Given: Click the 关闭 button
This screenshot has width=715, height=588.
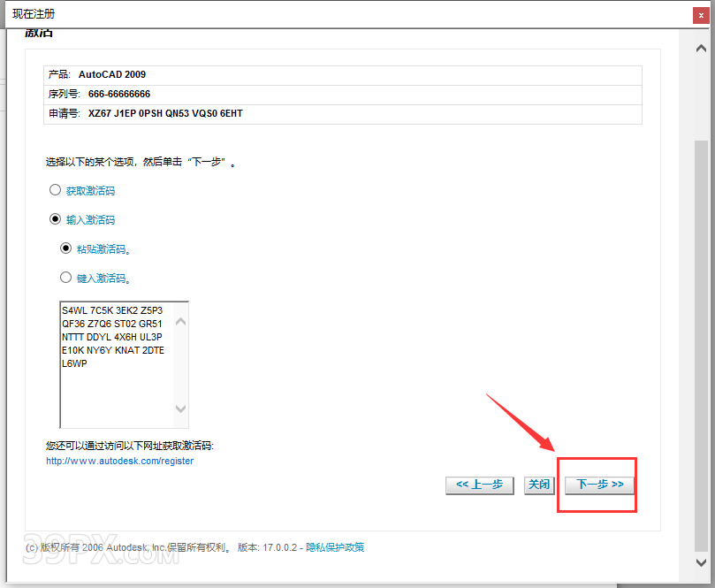Looking at the screenshot, I should [x=539, y=485].
